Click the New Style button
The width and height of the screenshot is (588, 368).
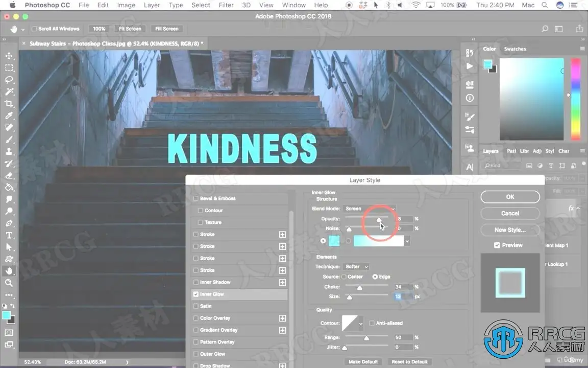click(510, 230)
